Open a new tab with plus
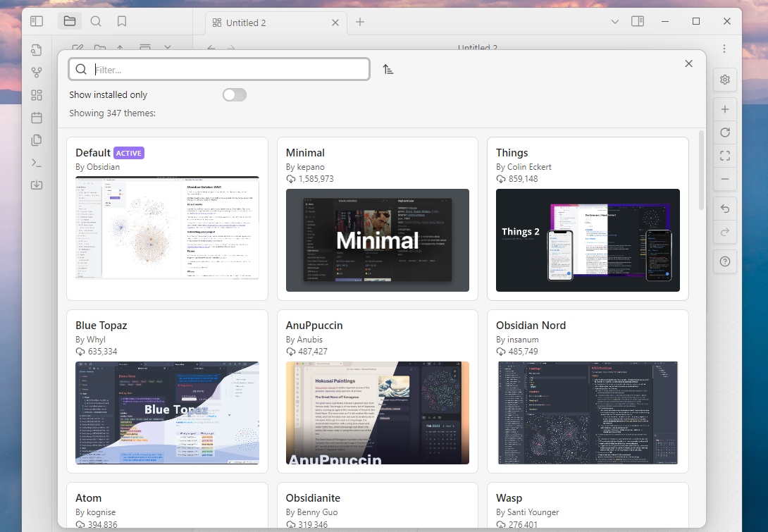 click(x=360, y=22)
